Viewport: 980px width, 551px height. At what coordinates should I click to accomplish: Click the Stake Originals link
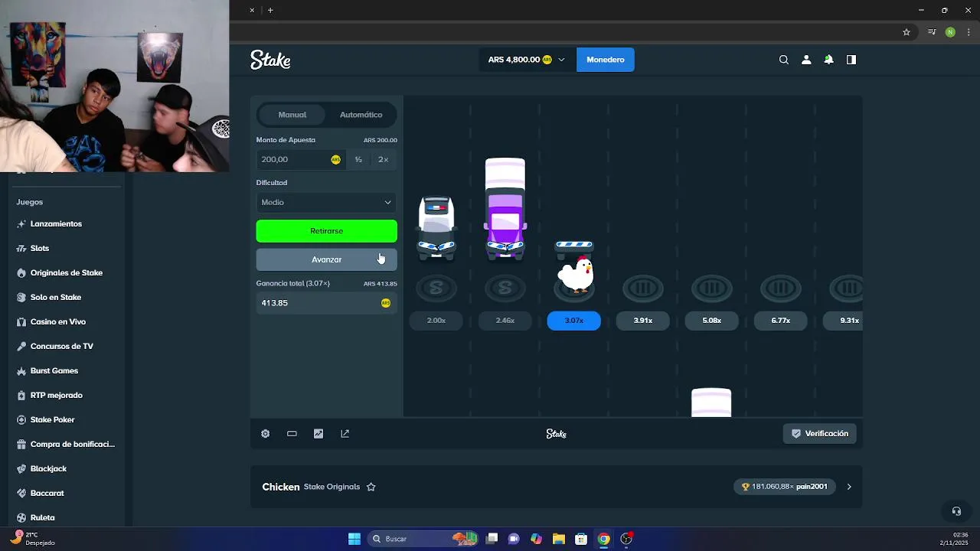point(332,487)
